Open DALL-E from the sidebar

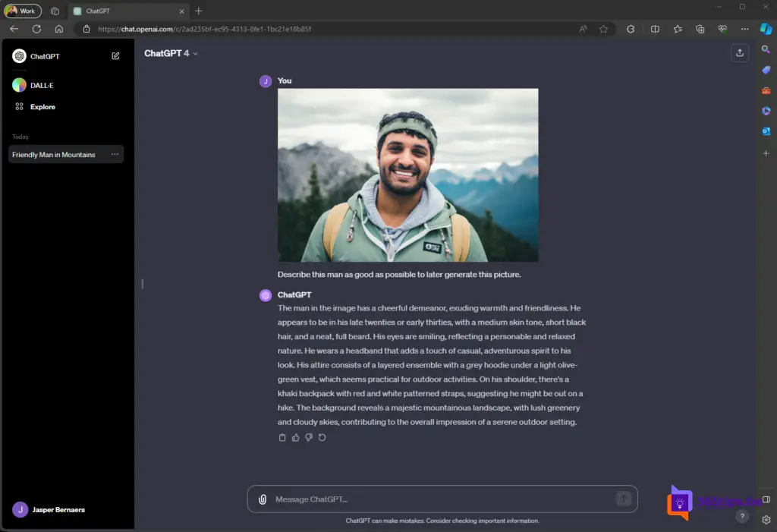42,86
